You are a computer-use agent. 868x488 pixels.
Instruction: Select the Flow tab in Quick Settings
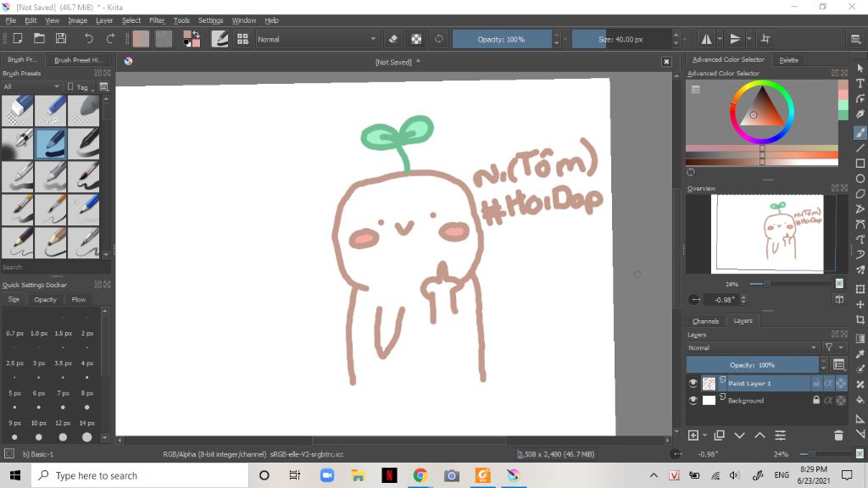pos(79,299)
